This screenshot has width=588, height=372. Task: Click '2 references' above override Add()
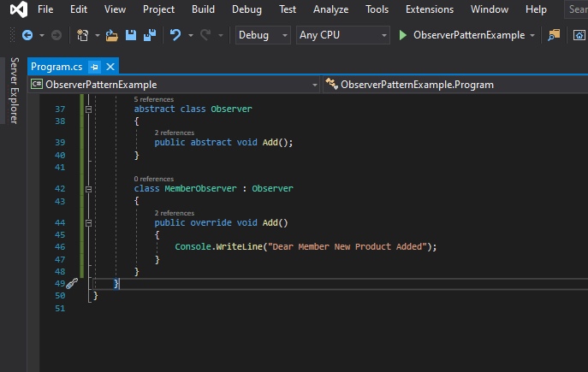pos(175,213)
